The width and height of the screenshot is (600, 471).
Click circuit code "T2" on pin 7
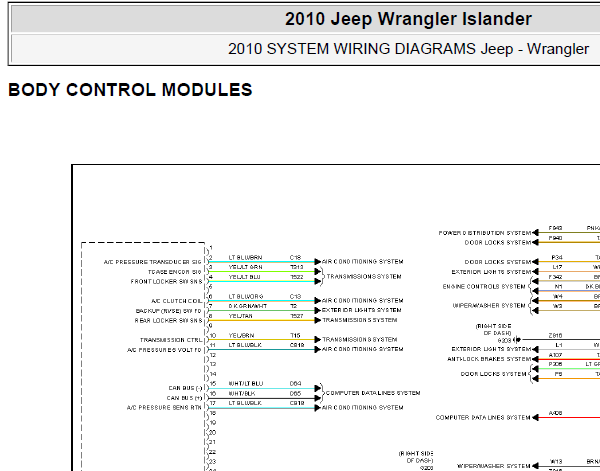[293, 306]
